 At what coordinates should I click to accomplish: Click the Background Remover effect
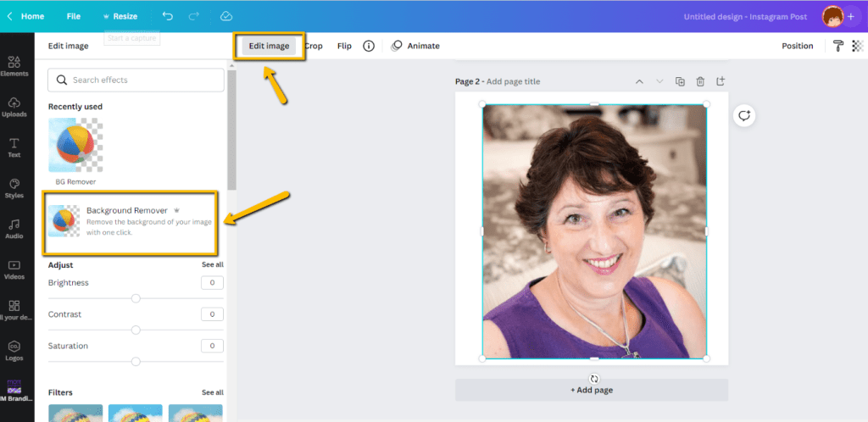130,223
